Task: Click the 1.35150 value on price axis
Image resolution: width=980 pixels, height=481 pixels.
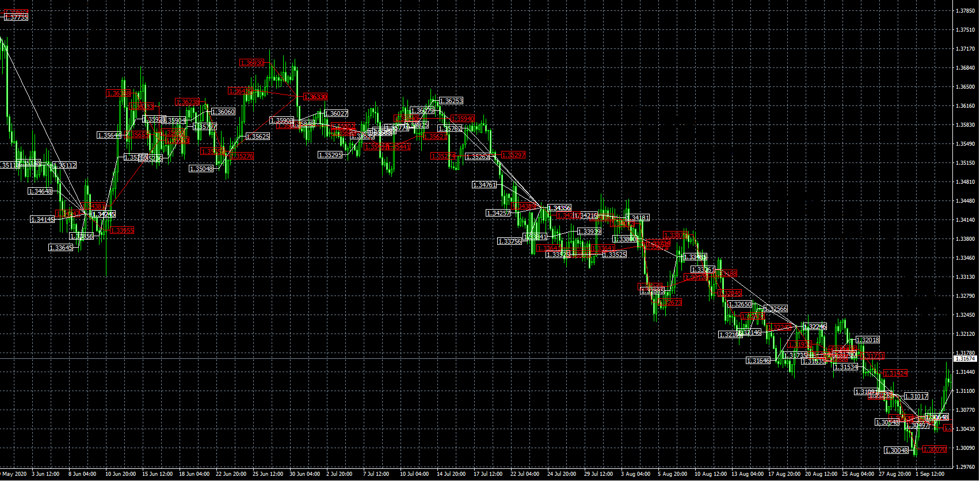Action: click(x=965, y=162)
